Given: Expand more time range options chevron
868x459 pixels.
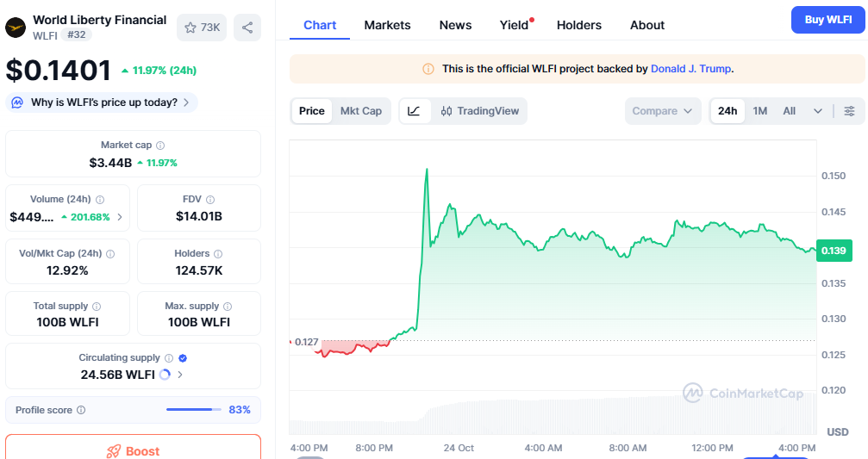Looking at the screenshot, I should [817, 111].
